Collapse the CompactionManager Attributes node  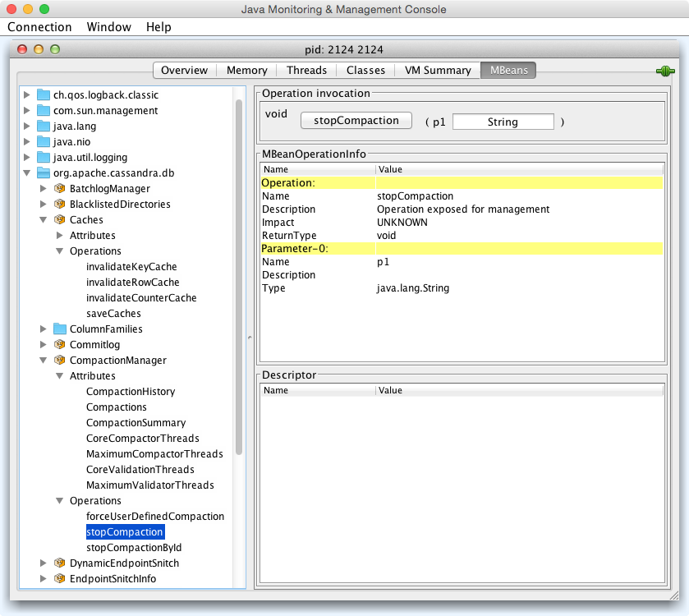click(x=59, y=376)
